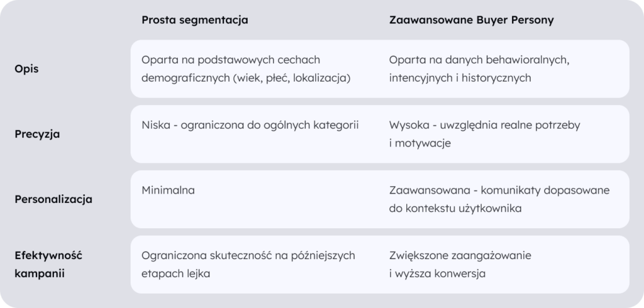Image resolution: width=644 pixels, height=308 pixels.
Task: Click the 'Prosta segmentacja' column header
Action: [x=195, y=20]
